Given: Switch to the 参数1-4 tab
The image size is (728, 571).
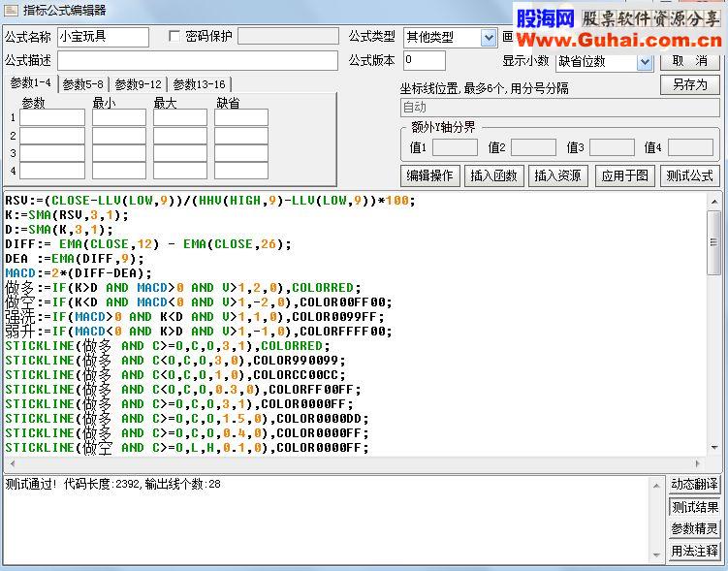Looking at the screenshot, I should tap(31, 83).
